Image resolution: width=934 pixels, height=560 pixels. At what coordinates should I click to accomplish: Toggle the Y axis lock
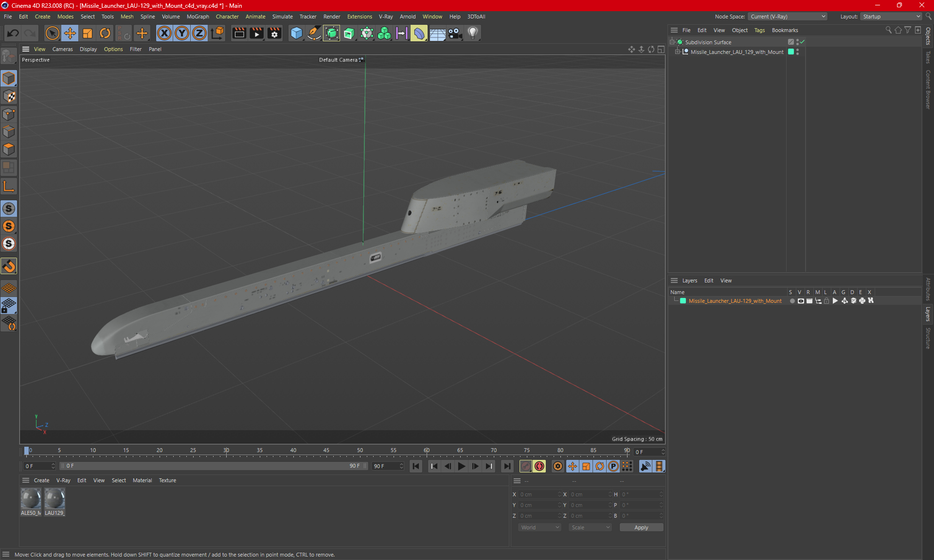[x=182, y=33]
